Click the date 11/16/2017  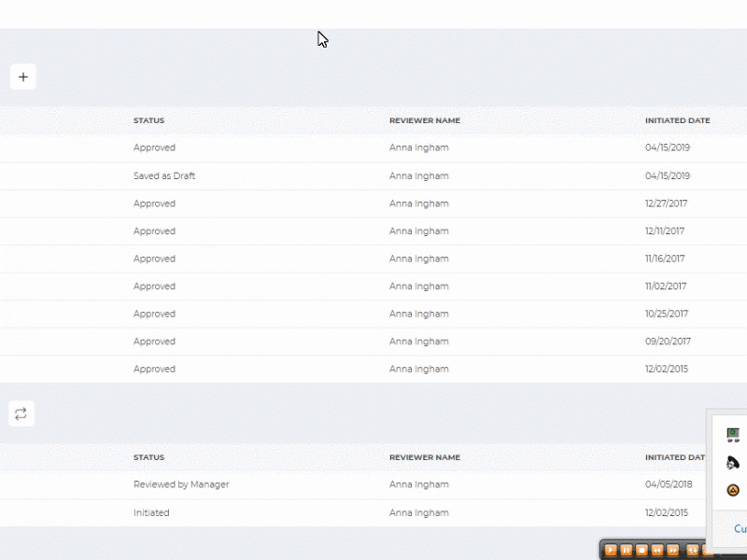(x=665, y=259)
